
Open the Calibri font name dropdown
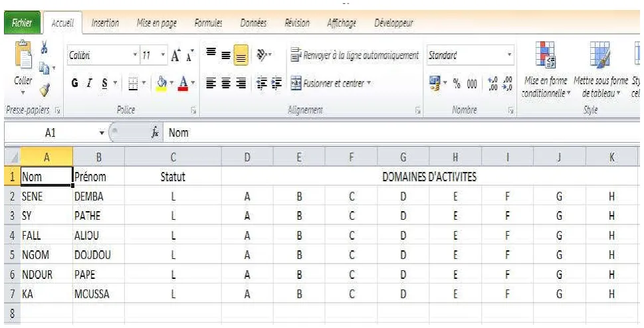click(x=135, y=55)
